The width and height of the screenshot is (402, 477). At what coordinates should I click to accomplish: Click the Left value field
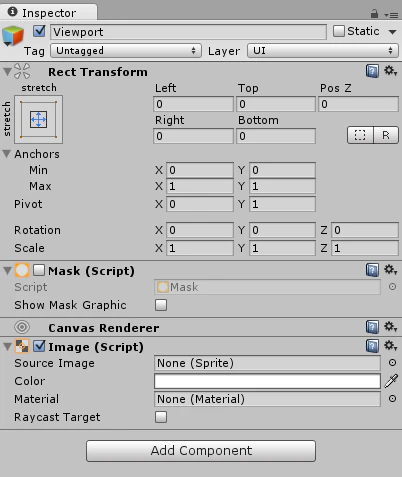pos(193,104)
